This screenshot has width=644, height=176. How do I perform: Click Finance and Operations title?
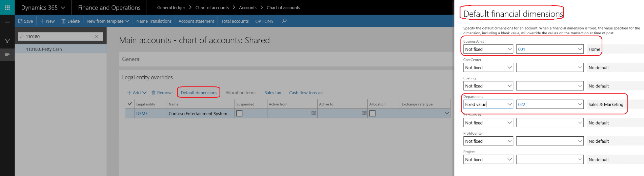(x=109, y=7)
